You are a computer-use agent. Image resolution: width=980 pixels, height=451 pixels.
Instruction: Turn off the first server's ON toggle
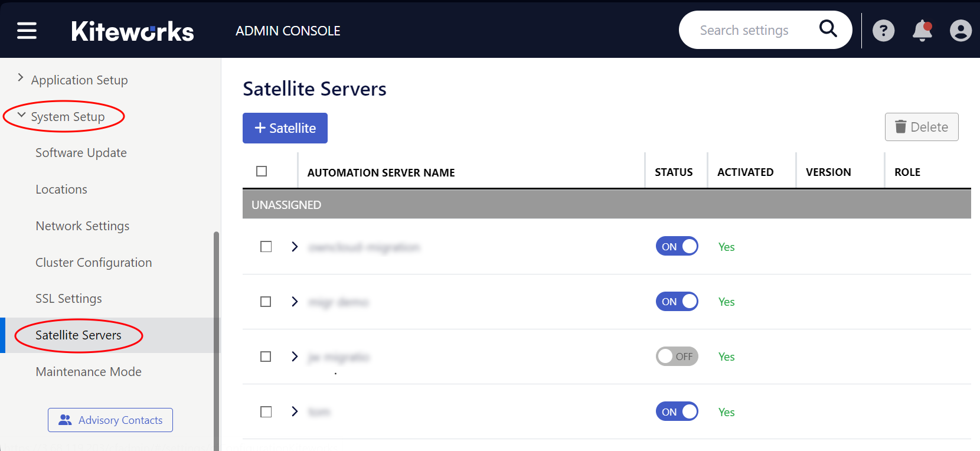coord(677,246)
